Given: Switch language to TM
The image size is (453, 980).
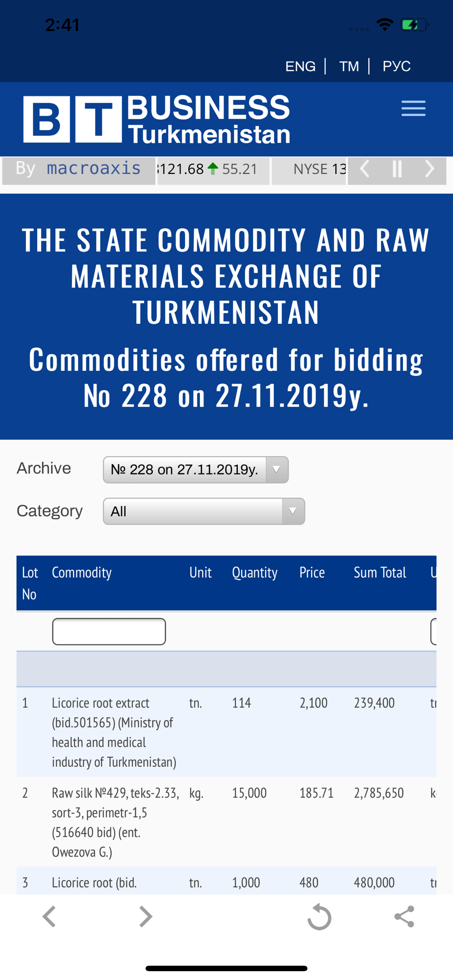Looking at the screenshot, I should [x=349, y=66].
